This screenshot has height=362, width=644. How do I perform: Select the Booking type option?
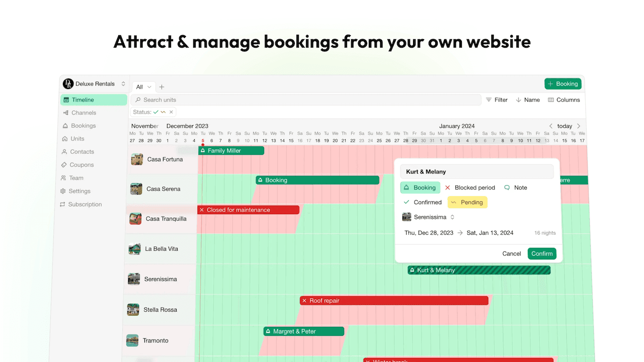420,188
